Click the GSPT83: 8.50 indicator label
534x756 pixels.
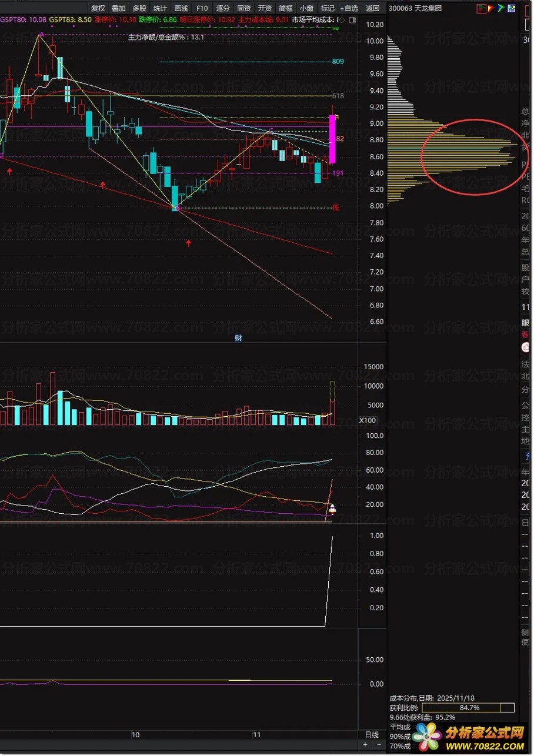70,19
